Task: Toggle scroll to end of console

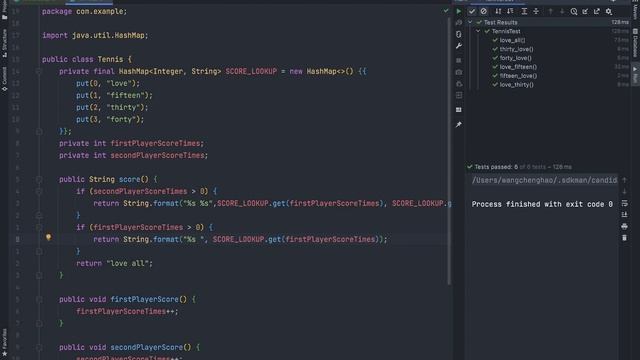Action: point(624,215)
